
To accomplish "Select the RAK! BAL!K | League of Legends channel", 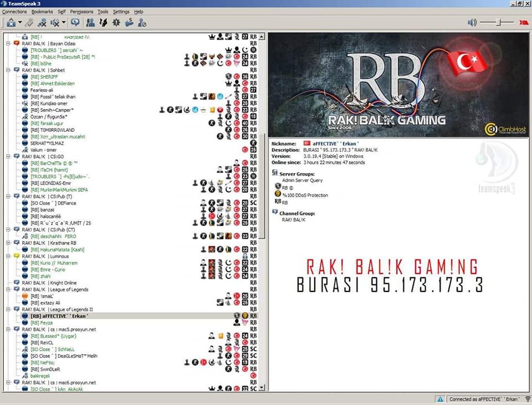I will [x=55, y=289].
